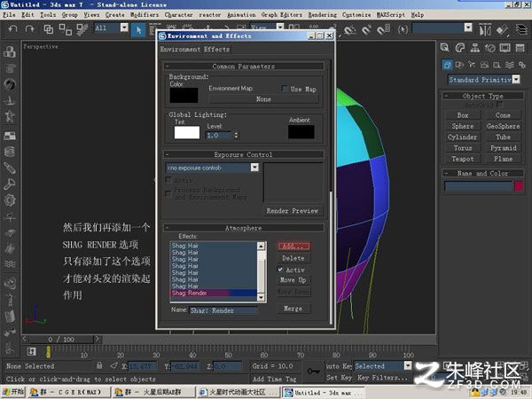The width and height of the screenshot is (532, 399).
Task: Toggle the Atmosphere Active checkbox
Action: pyautogui.click(x=280, y=270)
